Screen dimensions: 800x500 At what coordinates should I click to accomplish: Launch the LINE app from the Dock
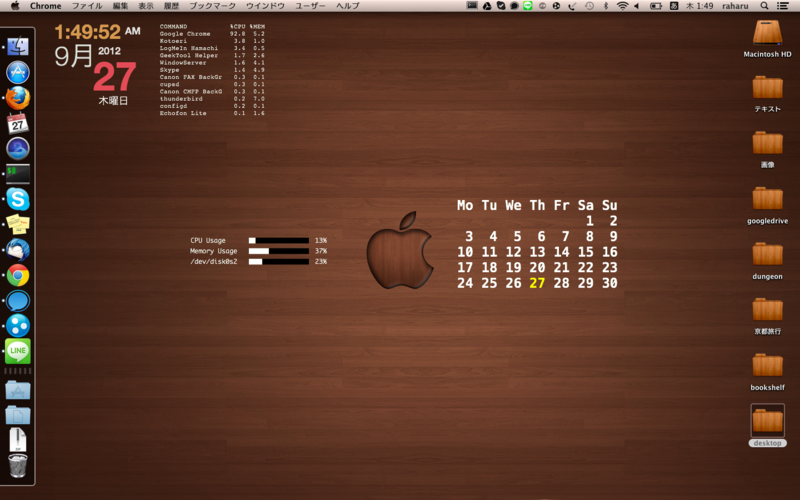(x=17, y=351)
